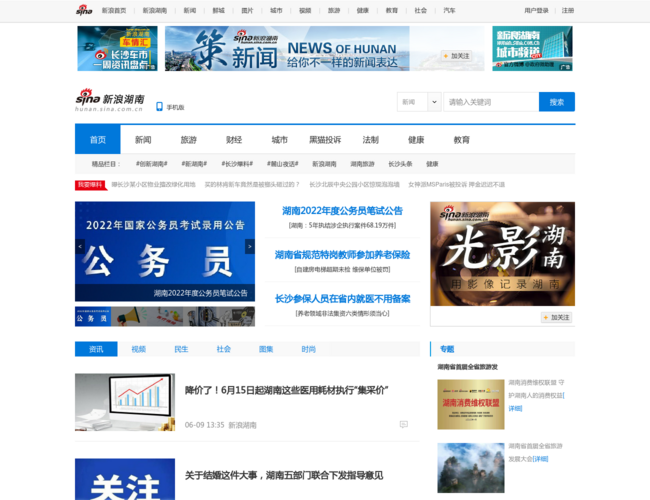
Task: Select 教育 in the main navigation
Action: click(462, 140)
